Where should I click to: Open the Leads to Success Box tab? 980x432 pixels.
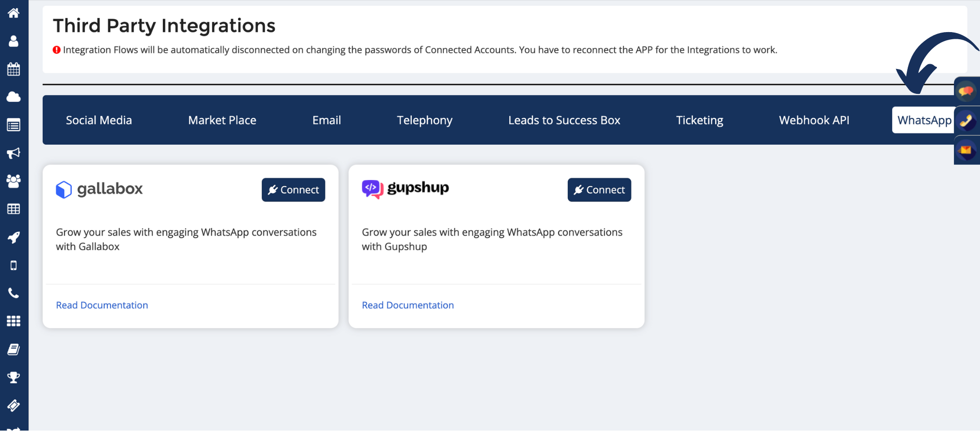point(564,120)
